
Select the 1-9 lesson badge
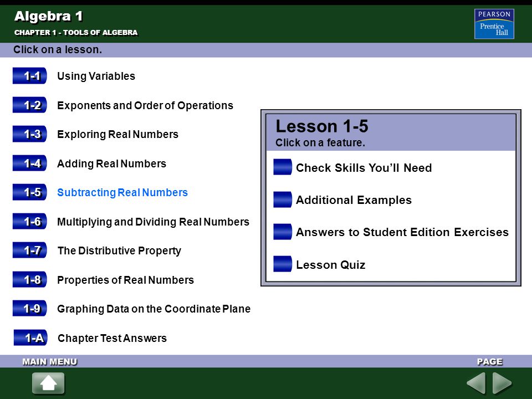point(29,309)
